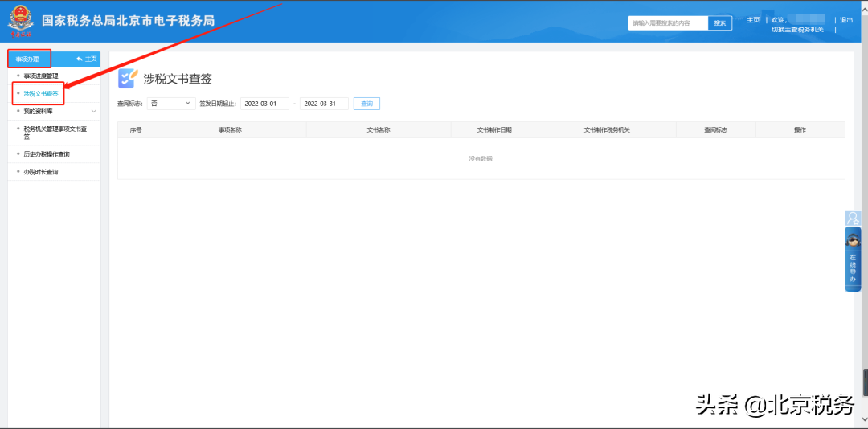This screenshot has width=868, height=429.
Task: Click the header search input box
Action: point(668,23)
